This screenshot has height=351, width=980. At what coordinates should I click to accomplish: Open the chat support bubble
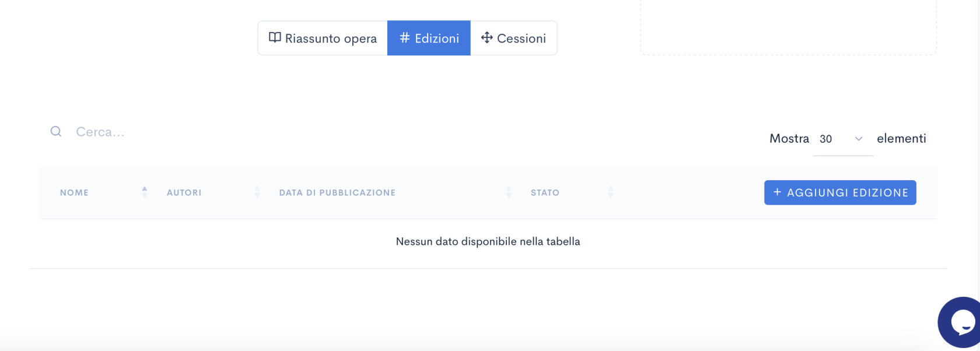tap(961, 322)
